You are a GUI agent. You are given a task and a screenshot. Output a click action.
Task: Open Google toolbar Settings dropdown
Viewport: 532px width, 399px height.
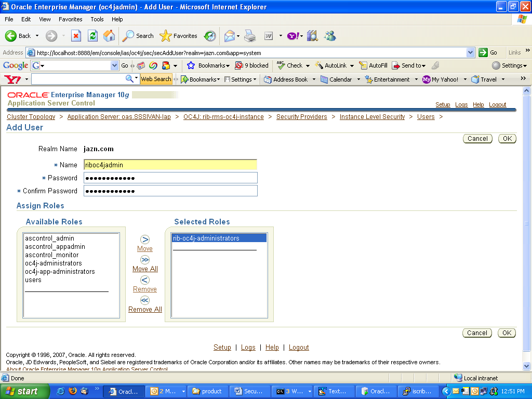(x=525, y=65)
